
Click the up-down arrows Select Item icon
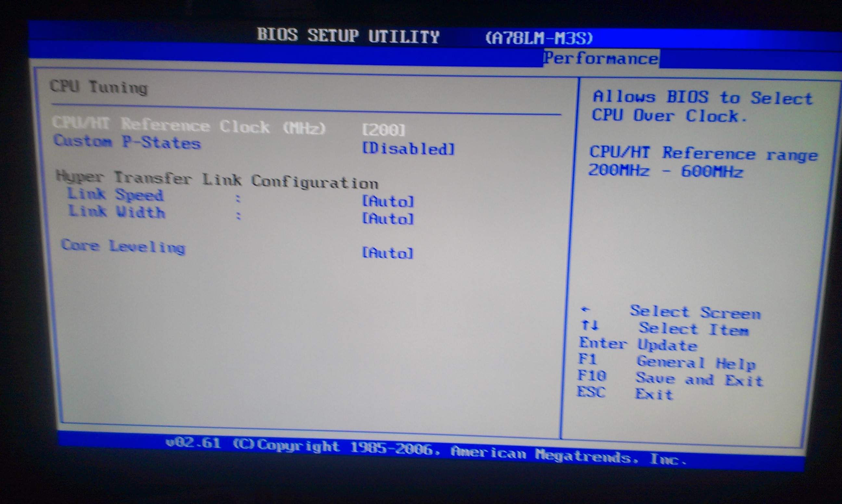[x=590, y=325]
